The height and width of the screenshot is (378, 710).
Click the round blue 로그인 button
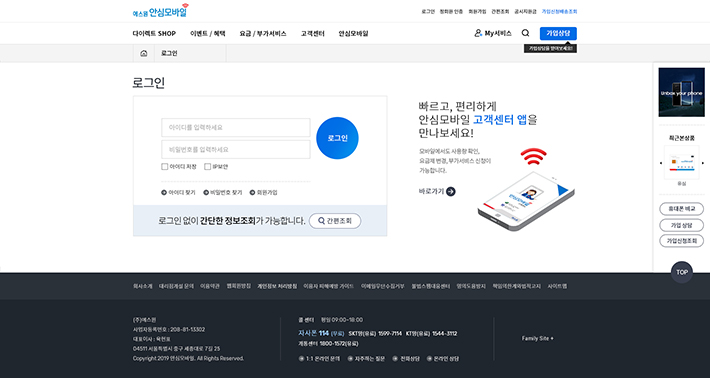[337, 138]
